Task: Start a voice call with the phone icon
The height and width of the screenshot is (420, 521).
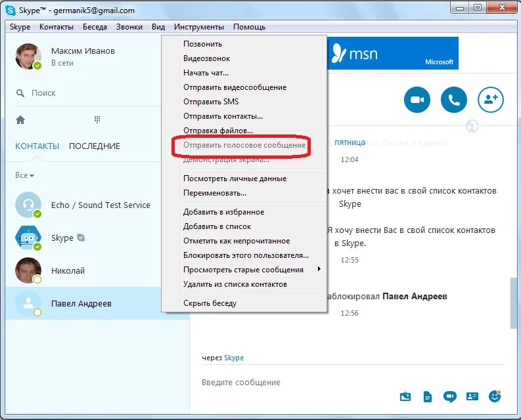Action: 453,100
